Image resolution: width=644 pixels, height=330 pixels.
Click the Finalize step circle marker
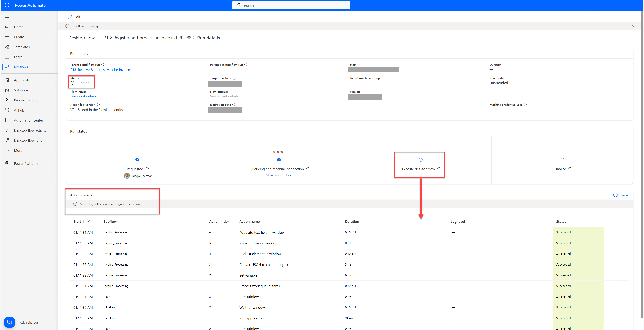[x=562, y=160]
